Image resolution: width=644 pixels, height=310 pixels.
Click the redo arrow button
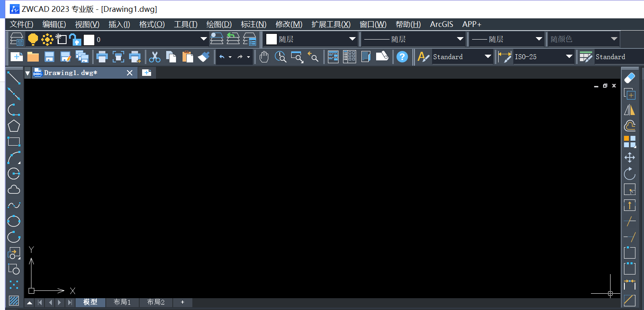(x=240, y=57)
